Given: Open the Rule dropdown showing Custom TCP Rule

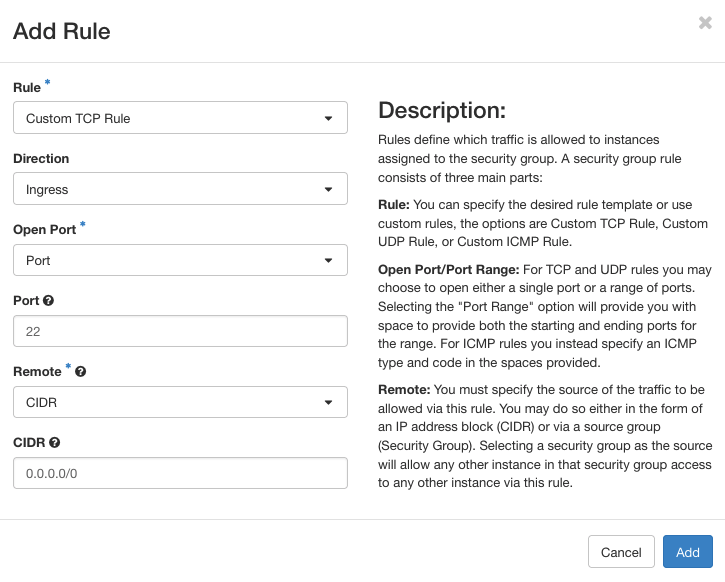Looking at the screenshot, I should click(180, 118).
